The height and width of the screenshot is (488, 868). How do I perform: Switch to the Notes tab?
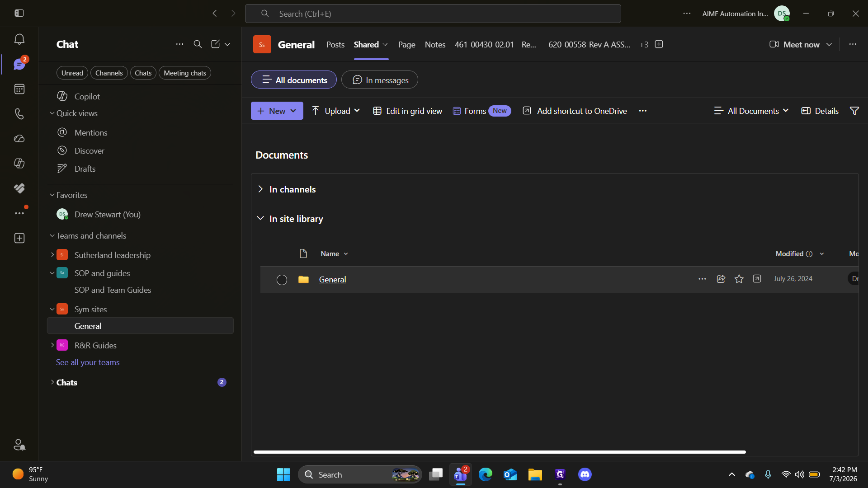[x=435, y=44]
